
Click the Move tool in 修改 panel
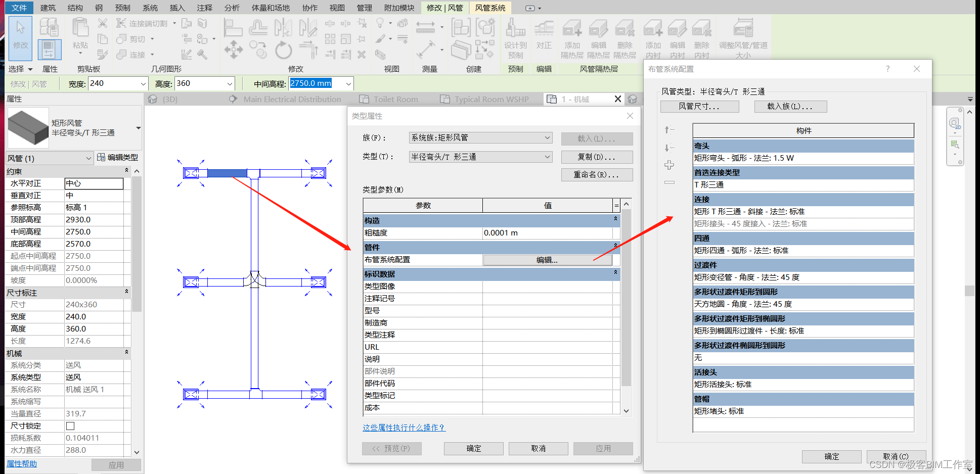click(233, 50)
